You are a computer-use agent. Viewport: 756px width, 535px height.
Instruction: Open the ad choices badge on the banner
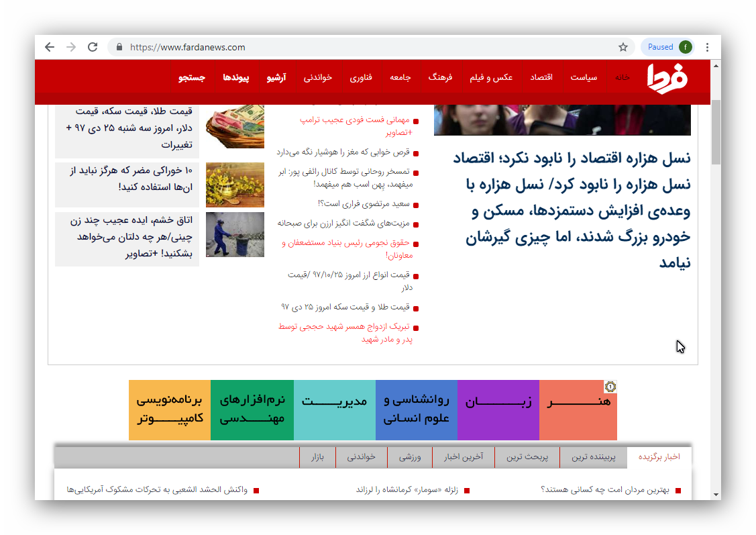coord(610,387)
